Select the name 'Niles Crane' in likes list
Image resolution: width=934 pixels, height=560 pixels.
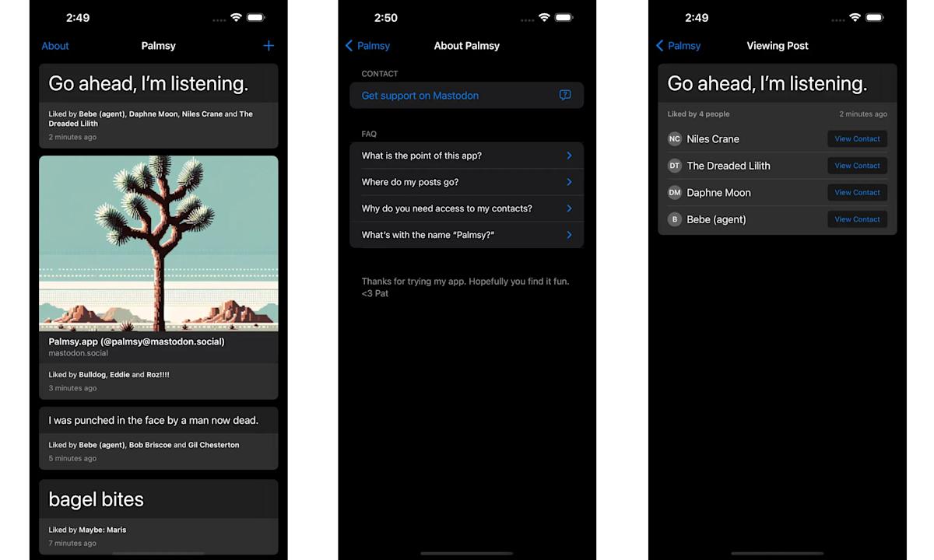coord(713,139)
